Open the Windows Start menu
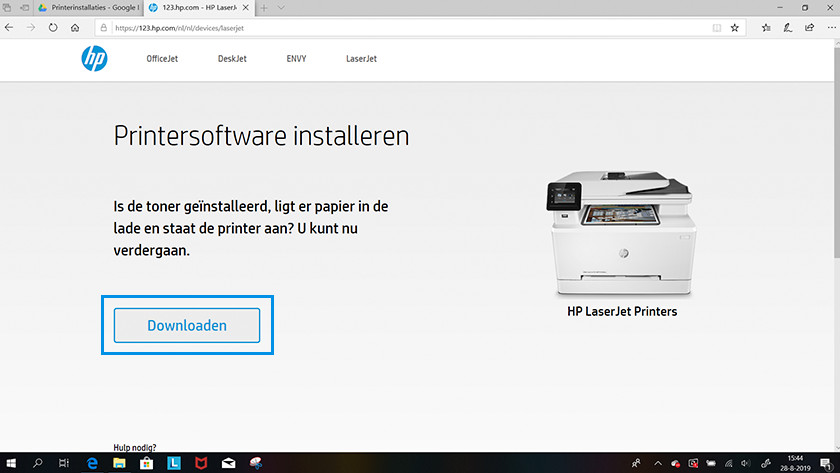The height and width of the screenshot is (473, 840). [x=12, y=463]
